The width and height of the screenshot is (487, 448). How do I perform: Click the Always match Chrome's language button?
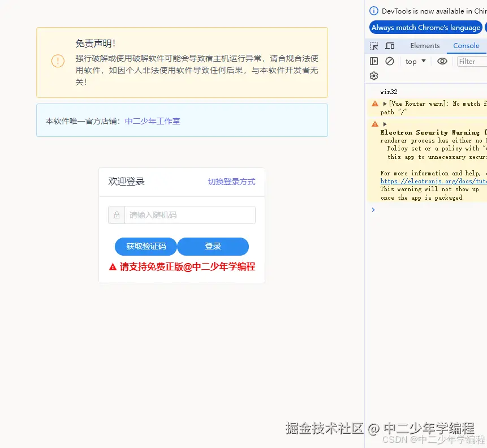425,27
